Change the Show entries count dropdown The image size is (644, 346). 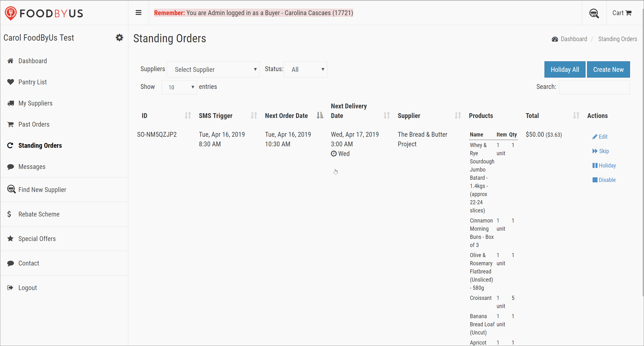(x=179, y=87)
